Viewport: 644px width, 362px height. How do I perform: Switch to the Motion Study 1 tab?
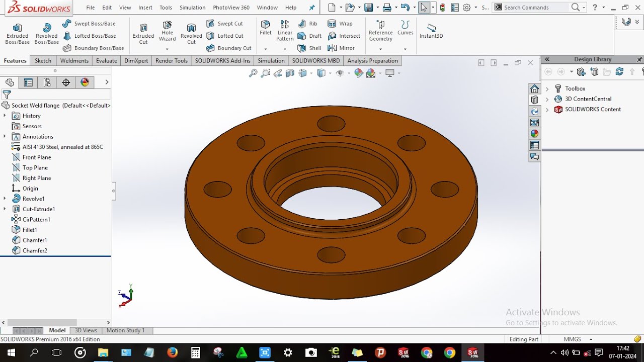point(125,330)
